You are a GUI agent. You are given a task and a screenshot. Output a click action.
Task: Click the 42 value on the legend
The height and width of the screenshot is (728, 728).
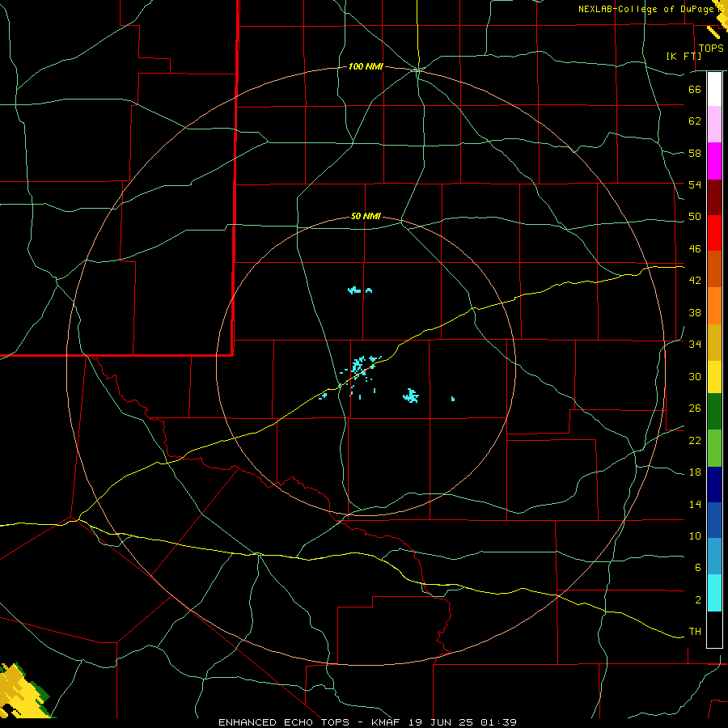point(695,281)
